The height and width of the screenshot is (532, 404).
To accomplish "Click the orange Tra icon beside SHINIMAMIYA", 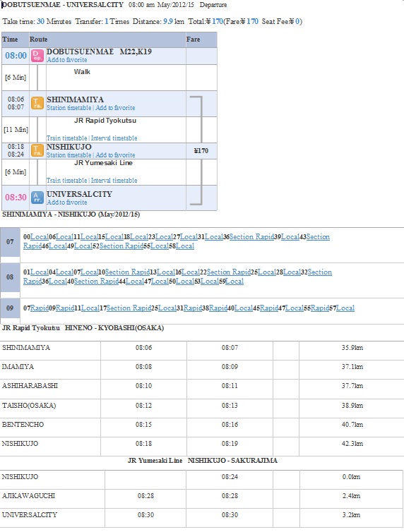I will [37, 103].
